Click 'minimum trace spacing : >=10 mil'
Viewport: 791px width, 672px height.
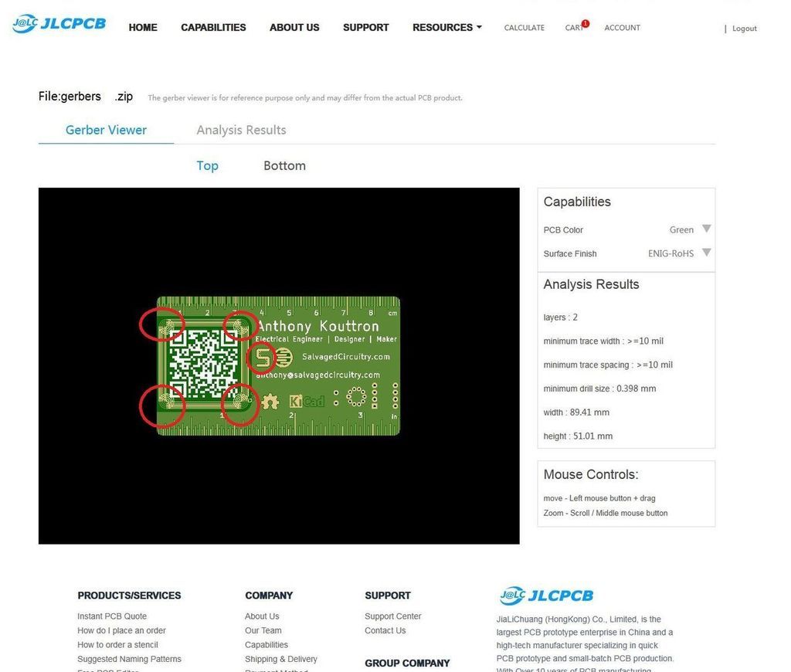pos(608,365)
